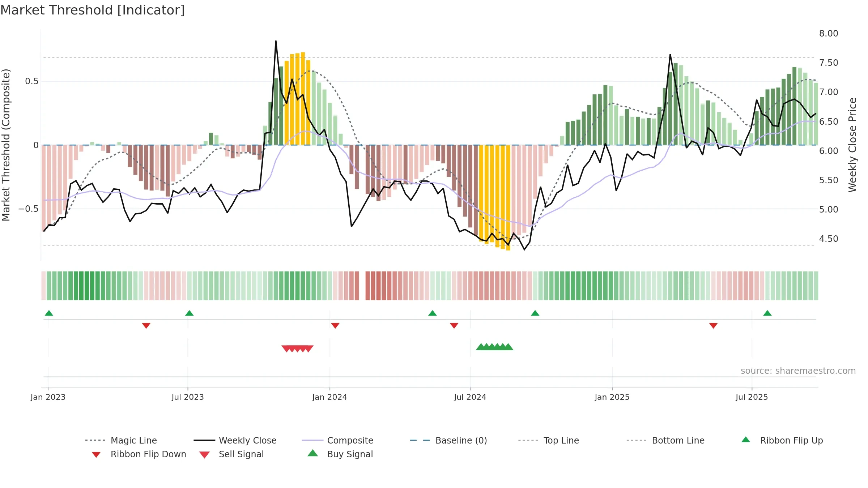Viewport: 868px width, 488px height.
Task: Click the 5.00 price axis label
Action: pos(829,210)
